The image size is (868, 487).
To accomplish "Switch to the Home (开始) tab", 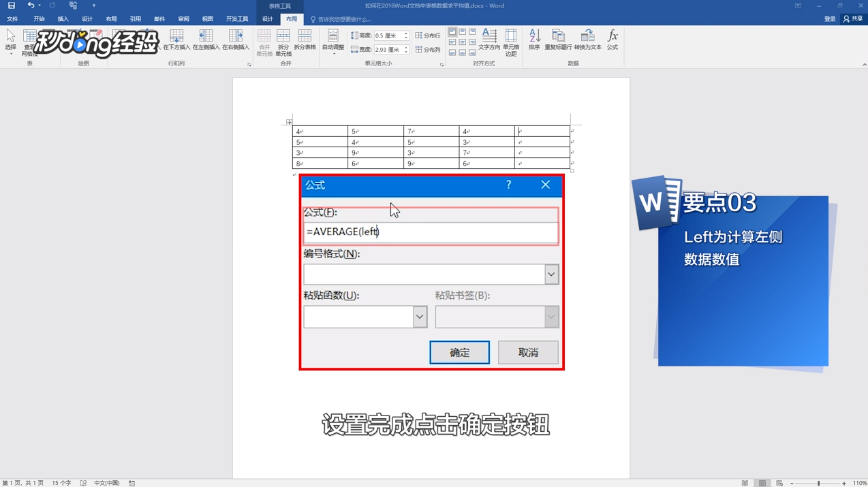I will click(x=39, y=19).
